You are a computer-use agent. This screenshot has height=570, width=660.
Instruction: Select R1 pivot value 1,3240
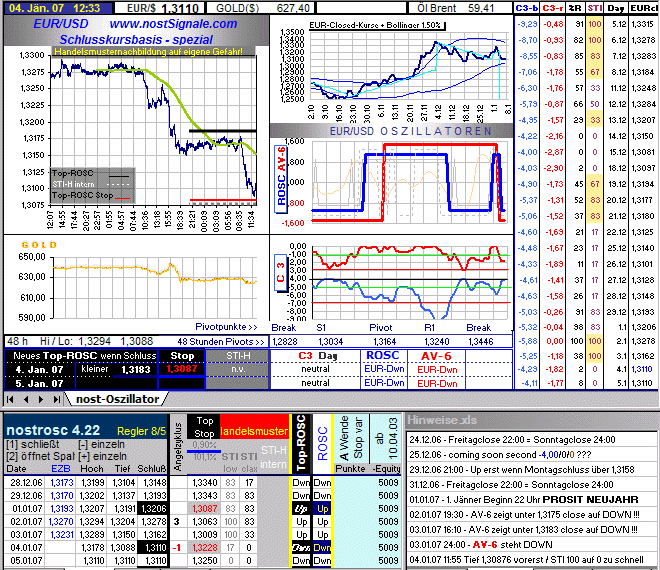(437, 341)
